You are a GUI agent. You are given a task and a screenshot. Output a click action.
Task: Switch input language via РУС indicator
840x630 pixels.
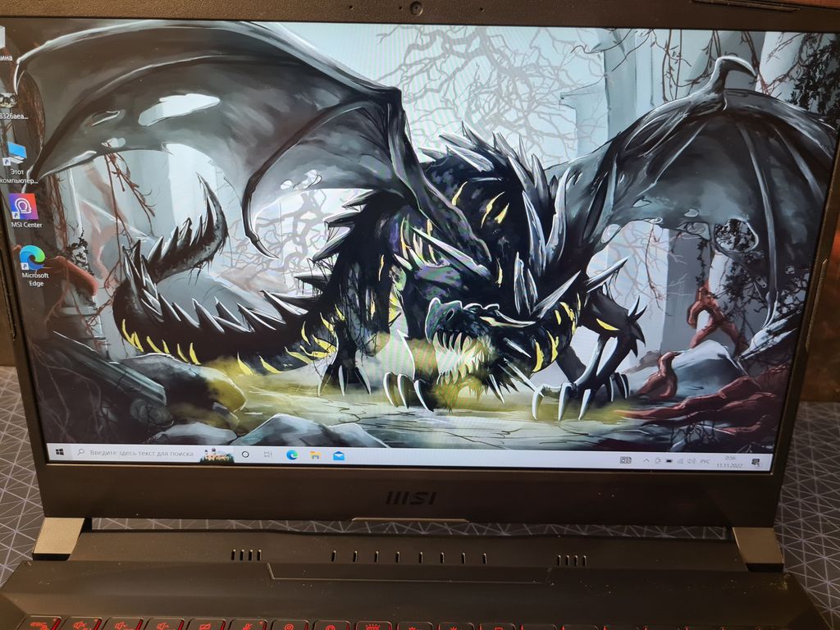coord(705,461)
